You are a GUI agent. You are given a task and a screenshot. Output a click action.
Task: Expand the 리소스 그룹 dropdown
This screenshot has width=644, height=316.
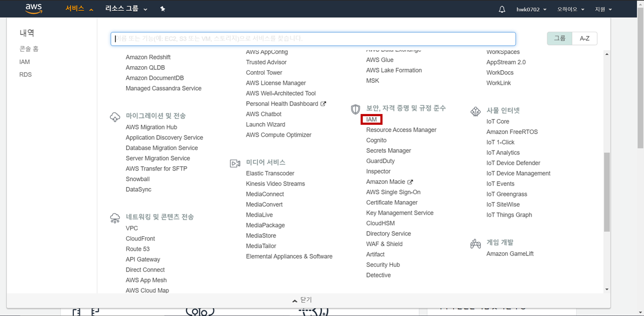coord(126,9)
